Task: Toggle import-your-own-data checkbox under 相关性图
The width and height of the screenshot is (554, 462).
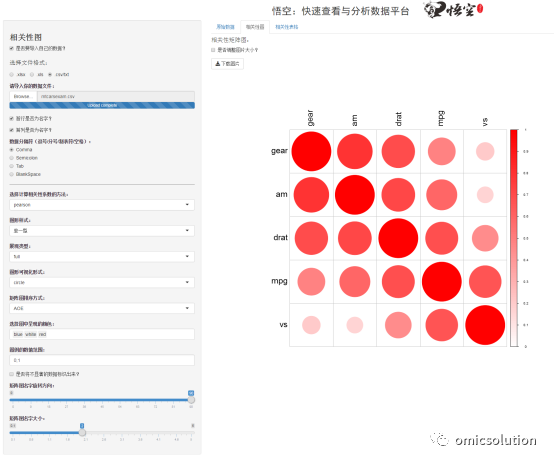Action: click(x=12, y=48)
